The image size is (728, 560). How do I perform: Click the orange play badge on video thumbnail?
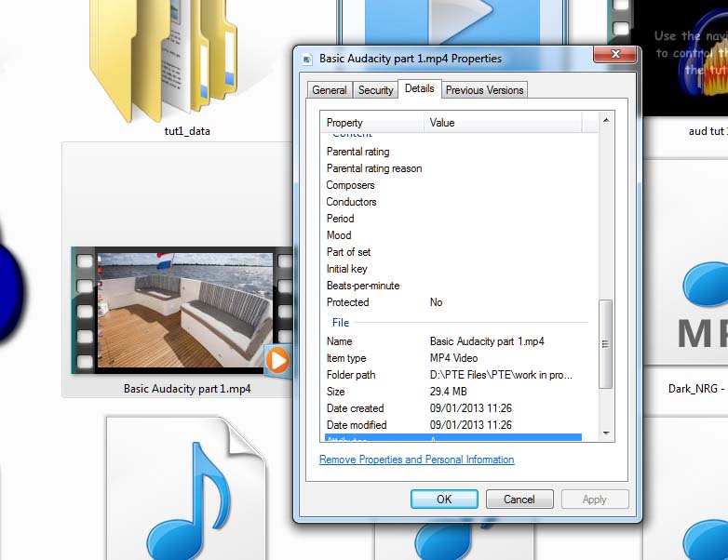coord(276,360)
